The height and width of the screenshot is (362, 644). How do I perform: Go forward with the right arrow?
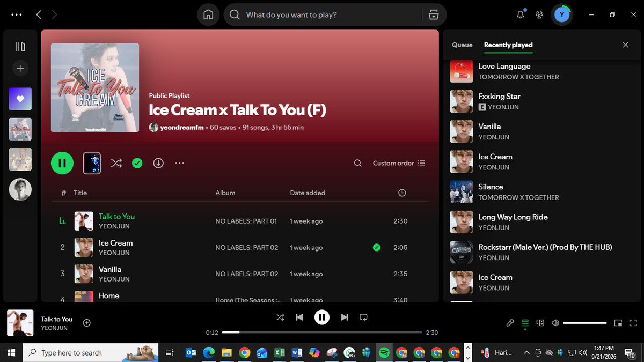coord(55,15)
